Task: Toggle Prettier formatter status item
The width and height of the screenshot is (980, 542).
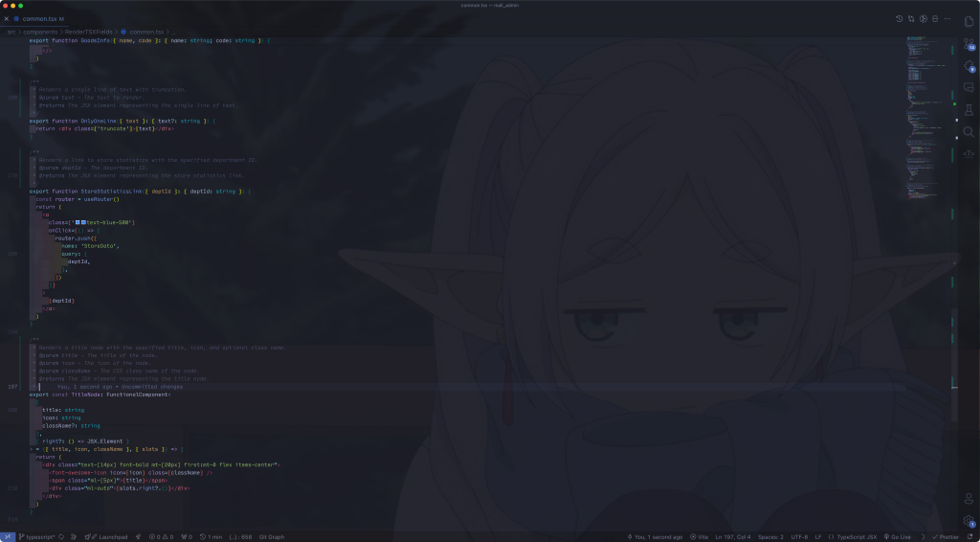Action: [x=945, y=536]
